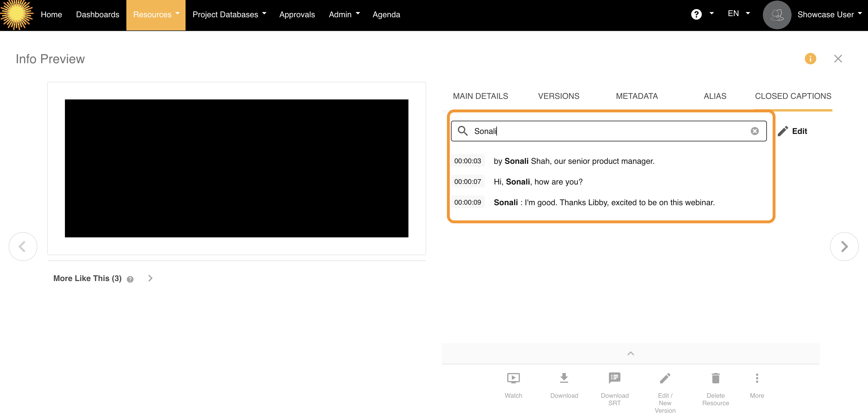Image resolution: width=868 pixels, height=419 pixels.
Task: Click caption 'Sonali : I'm good. Thanks Libby'
Action: [x=604, y=202]
